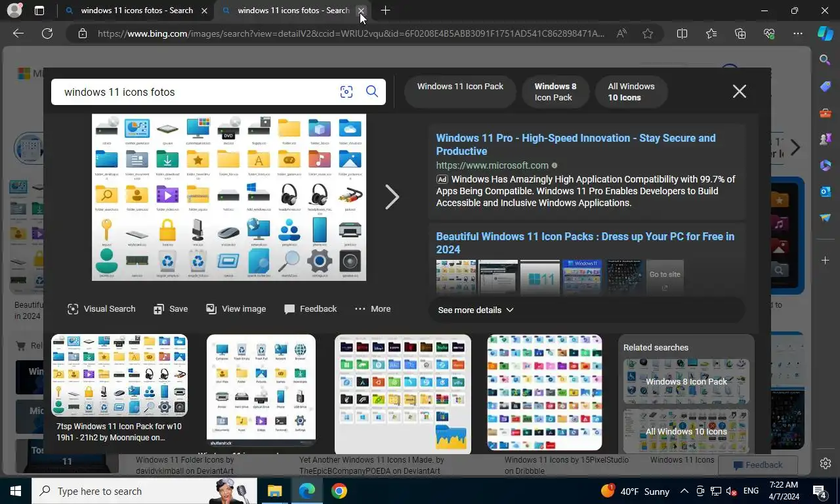The image size is (840, 504).
Task: Open File Explorer from taskbar
Action: [x=274, y=491]
